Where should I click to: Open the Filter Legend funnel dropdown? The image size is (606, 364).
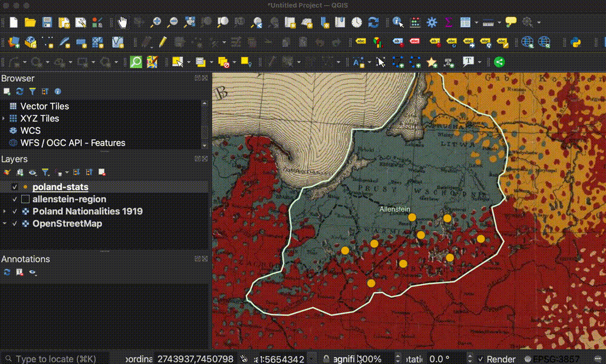[x=45, y=173]
